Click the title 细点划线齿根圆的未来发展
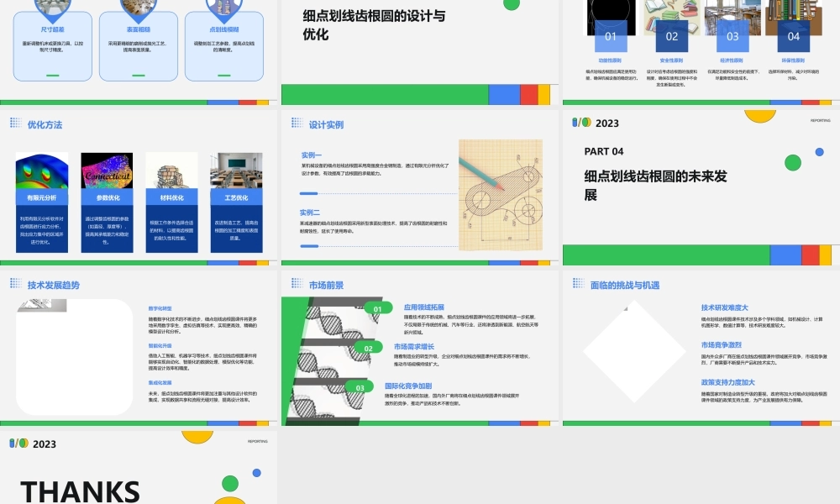 pyautogui.click(x=655, y=186)
